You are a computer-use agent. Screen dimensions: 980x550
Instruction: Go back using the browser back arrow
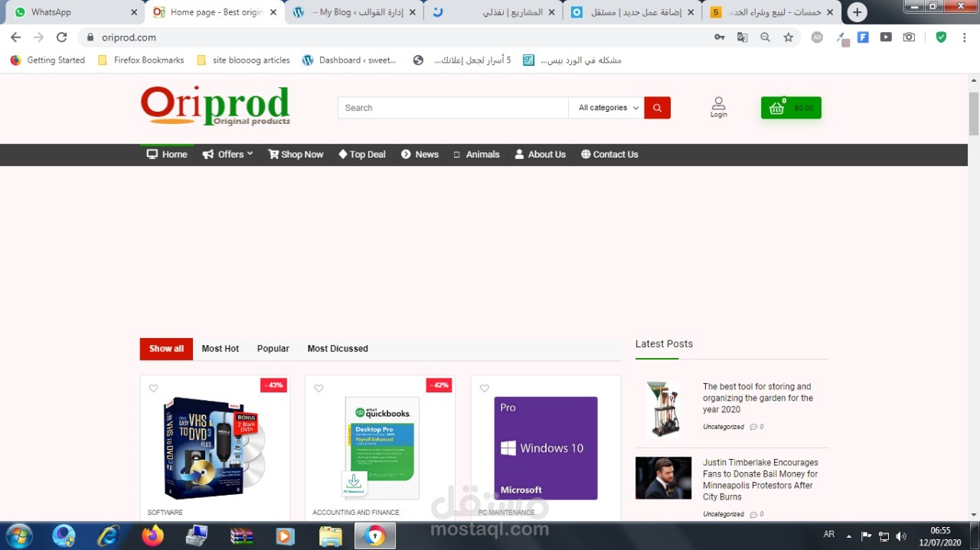pos(16,37)
